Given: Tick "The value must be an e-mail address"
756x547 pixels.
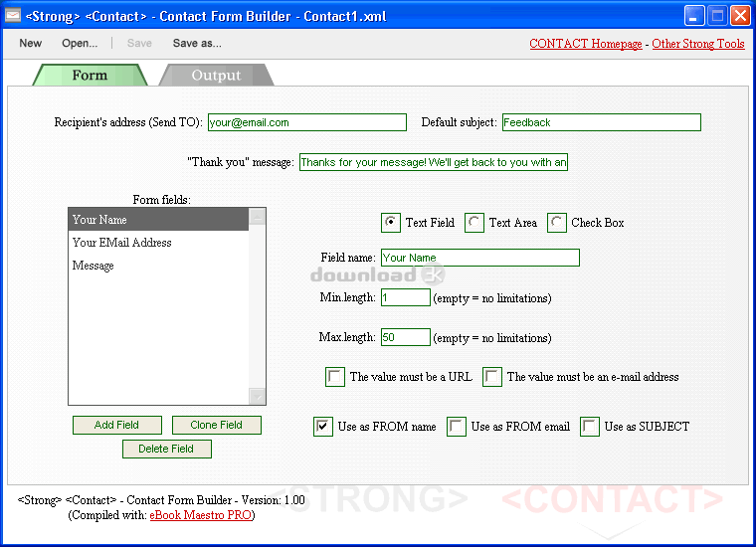Looking at the screenshot, I should (492, 377).
